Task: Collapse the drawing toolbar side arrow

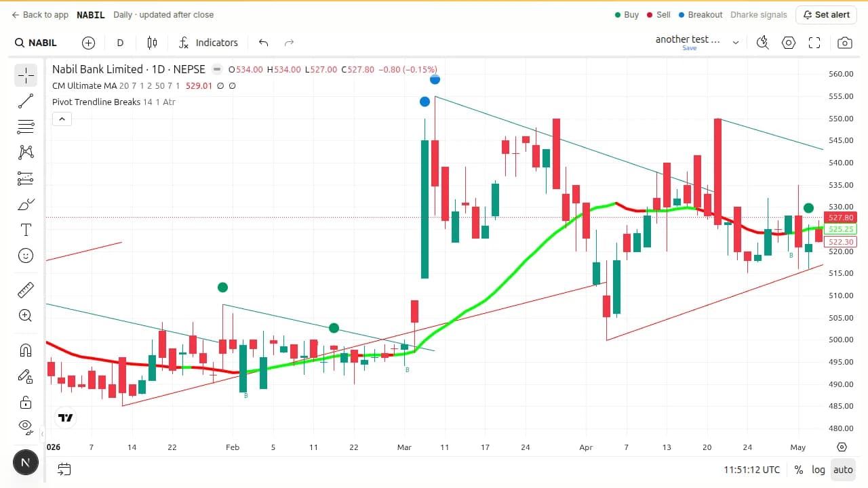Action: (x=42, y=434)
